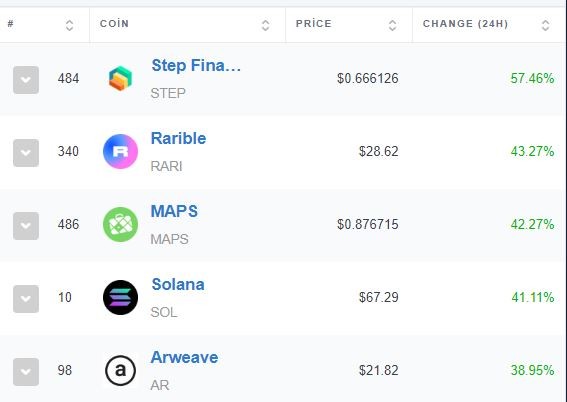Sort table by Price column arrows
567x402 pixels.
point(392,25)
